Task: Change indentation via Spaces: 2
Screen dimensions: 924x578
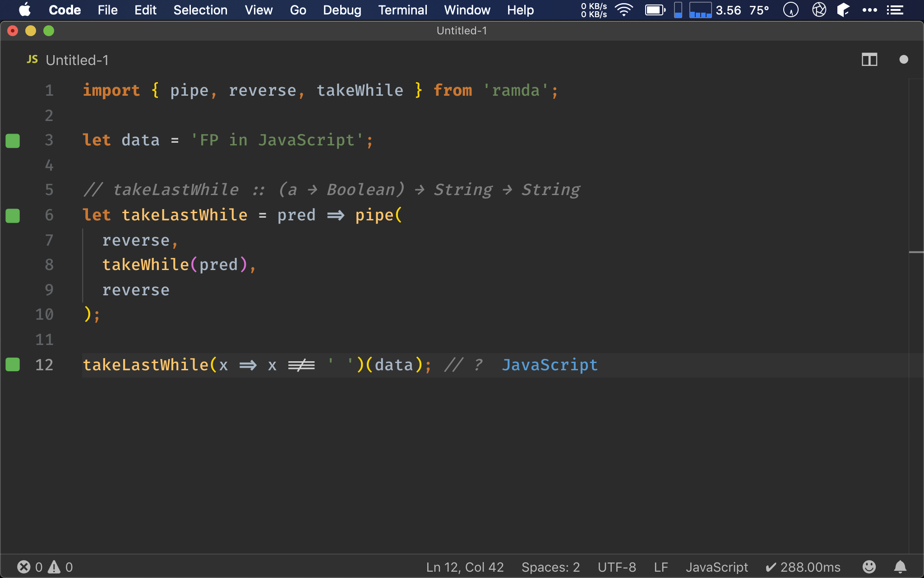Action: point(550,567)
